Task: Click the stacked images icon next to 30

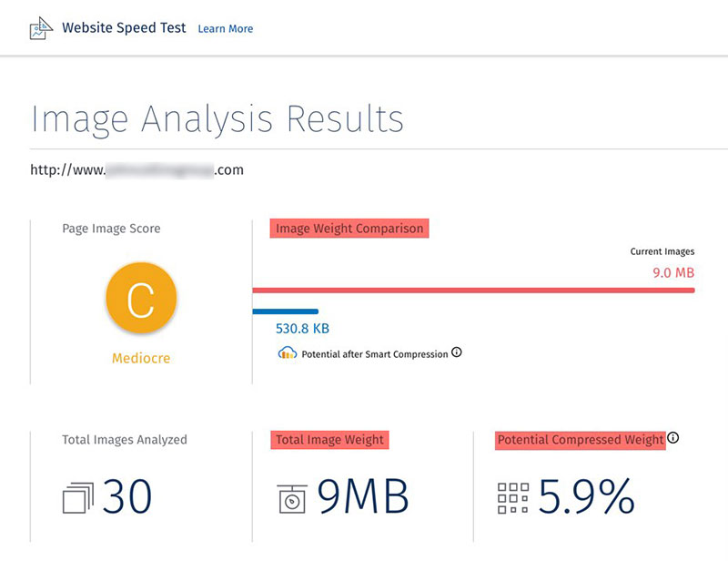Action: (78, 498)
